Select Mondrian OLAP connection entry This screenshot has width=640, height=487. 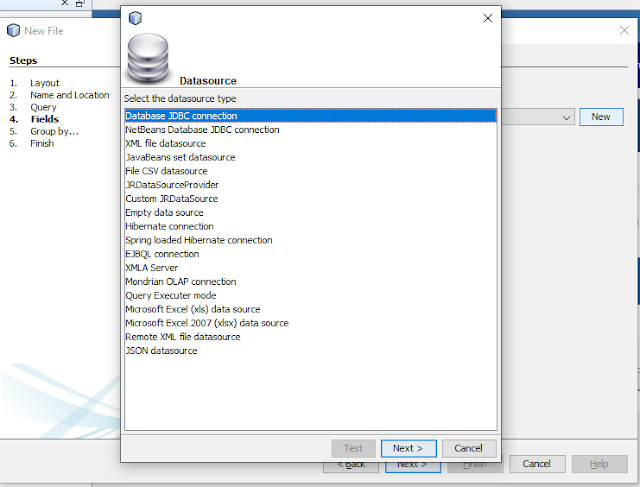[311, 282]
